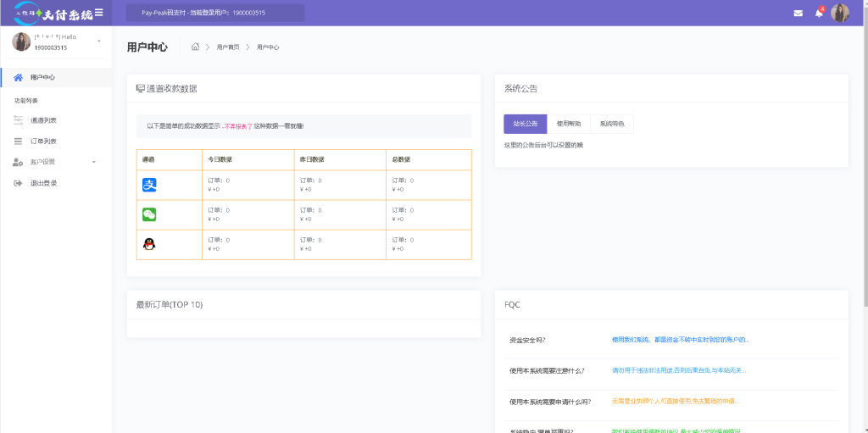The width and height of the screenshot is (868, 433).
Task: Toggle the sidebar hamburger menu icon
Action: [98, 12]
